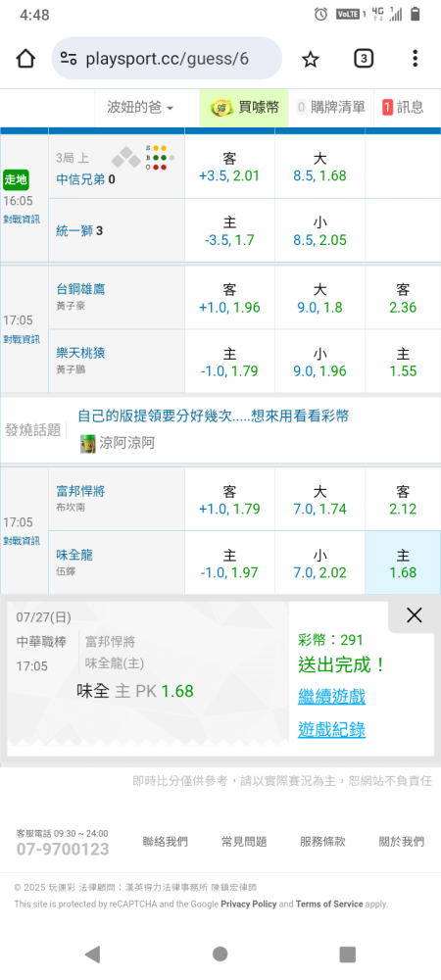Image resolution: width=441 pixels, height=980 pixels.
Task: Open the 購牌清單 tab
Action: tap(331, 108)
